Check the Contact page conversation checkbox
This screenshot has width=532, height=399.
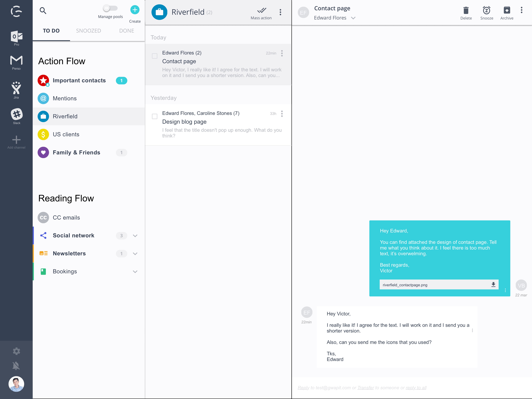click(x=155, y=56)
